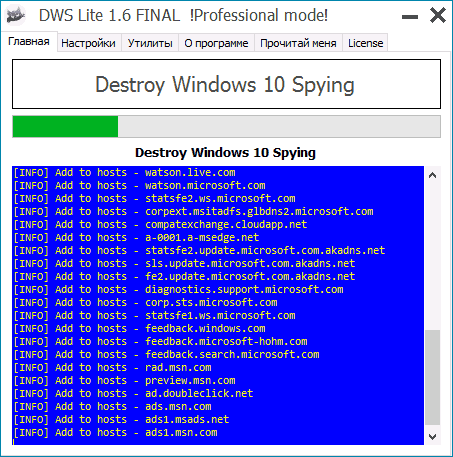
Task: Select the log line feedback.microsoft-hohm.com
Action: coord(160,342)
